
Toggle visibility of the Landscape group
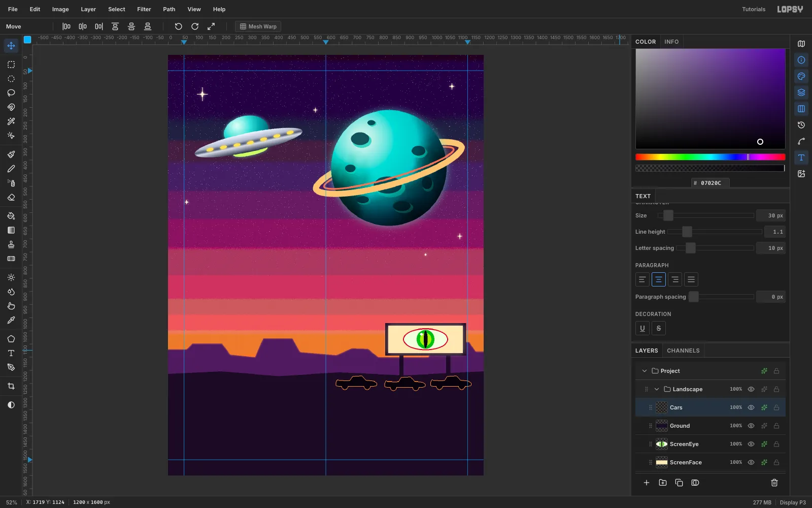tap(751, 389)
